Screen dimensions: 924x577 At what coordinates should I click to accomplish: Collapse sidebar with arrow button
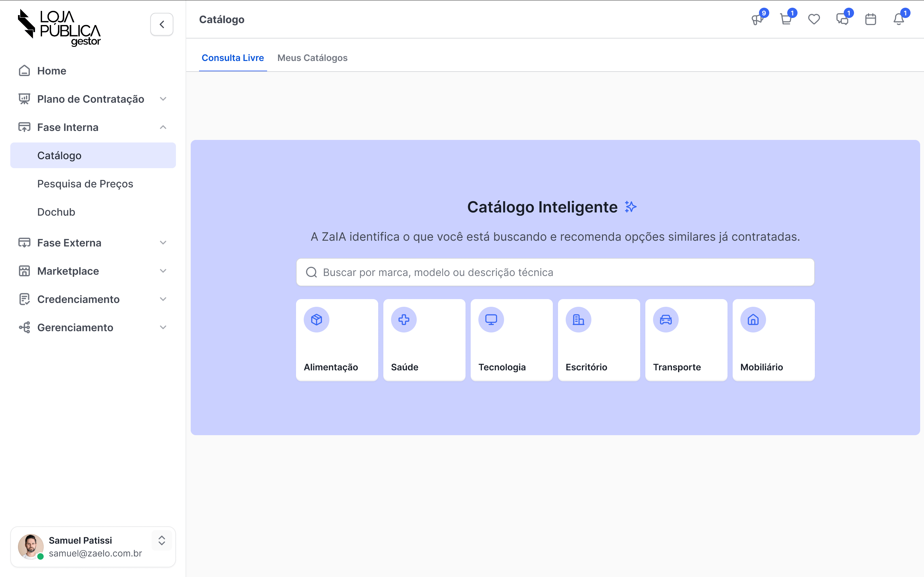pos(162,24)
